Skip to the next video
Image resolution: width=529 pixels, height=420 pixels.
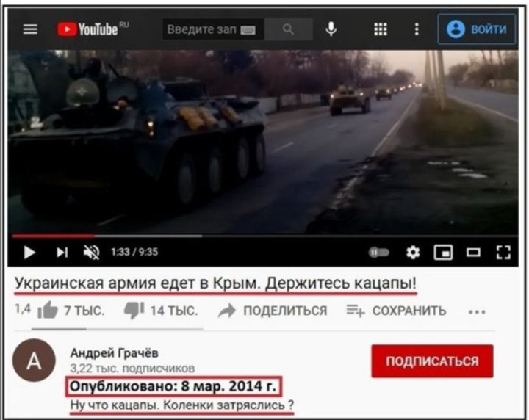(x=62, y=252)
